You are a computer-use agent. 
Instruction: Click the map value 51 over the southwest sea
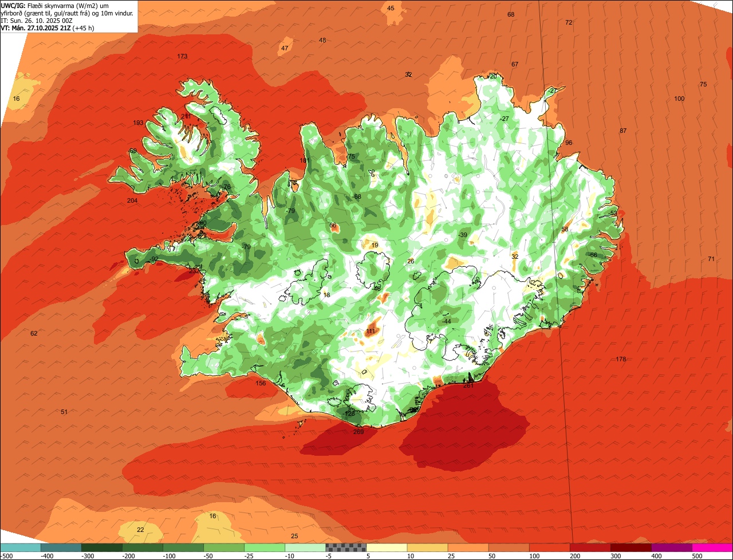(x=64, y=412)
